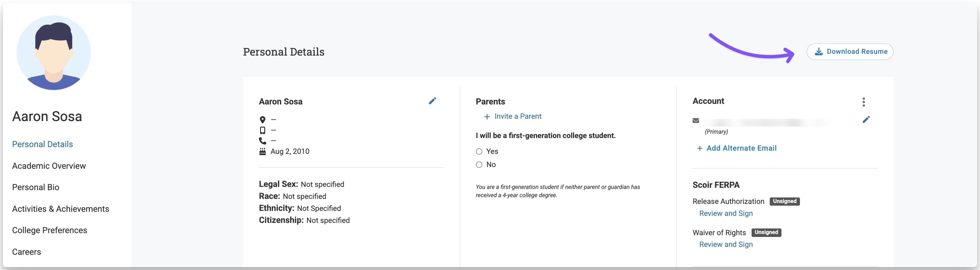Screen dimensions: 980x270
Task: Click the pencil icon beside Aaron Sosa's name
Action: point(432,101)
